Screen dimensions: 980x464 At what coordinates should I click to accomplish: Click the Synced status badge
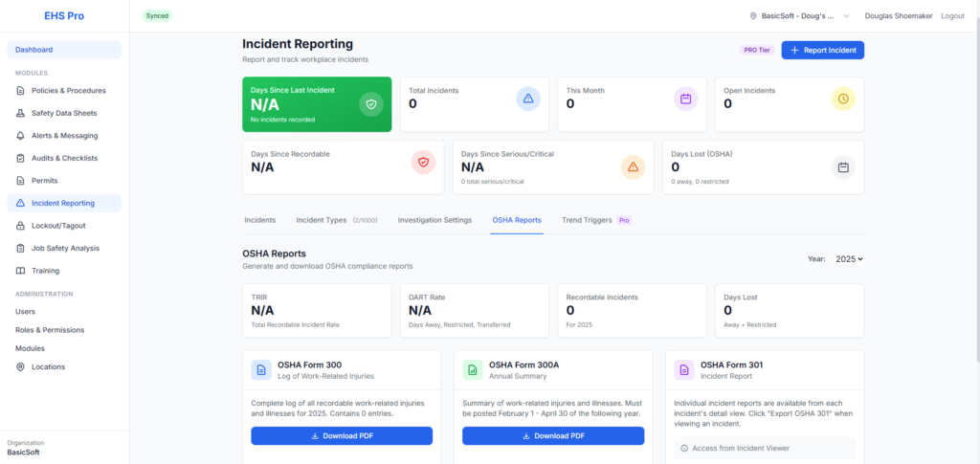(157, 16)
